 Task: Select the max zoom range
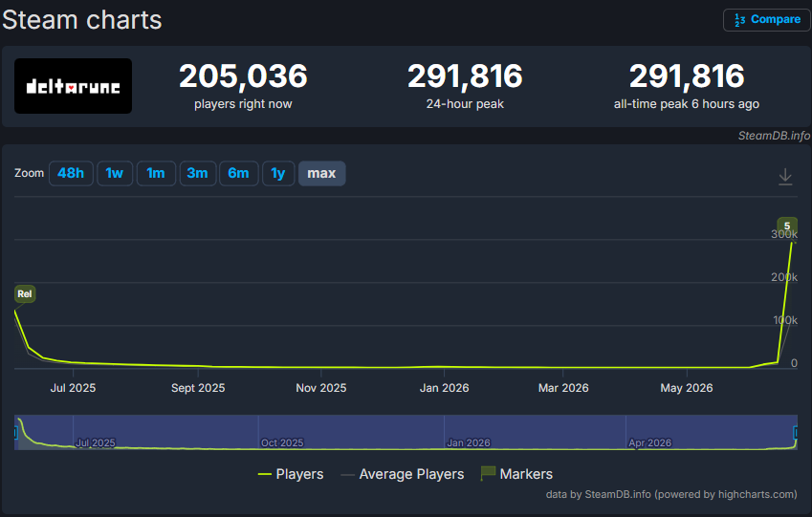(321, 173)
